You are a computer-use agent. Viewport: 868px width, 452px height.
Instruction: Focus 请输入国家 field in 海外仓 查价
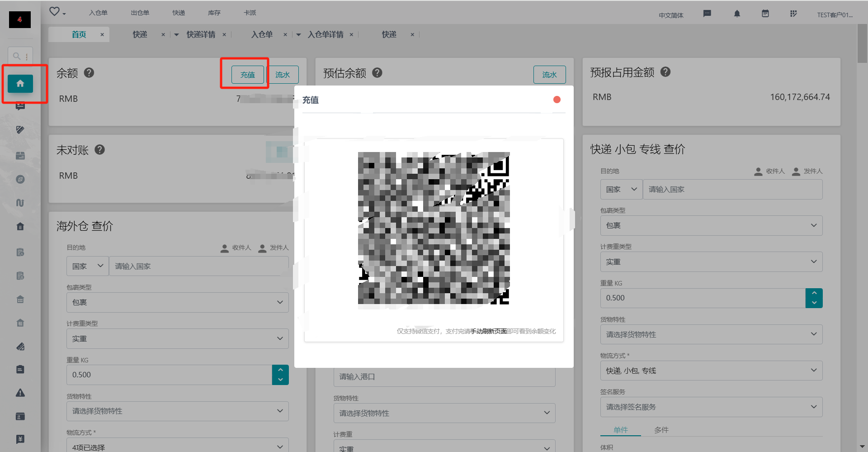(199, 266)
